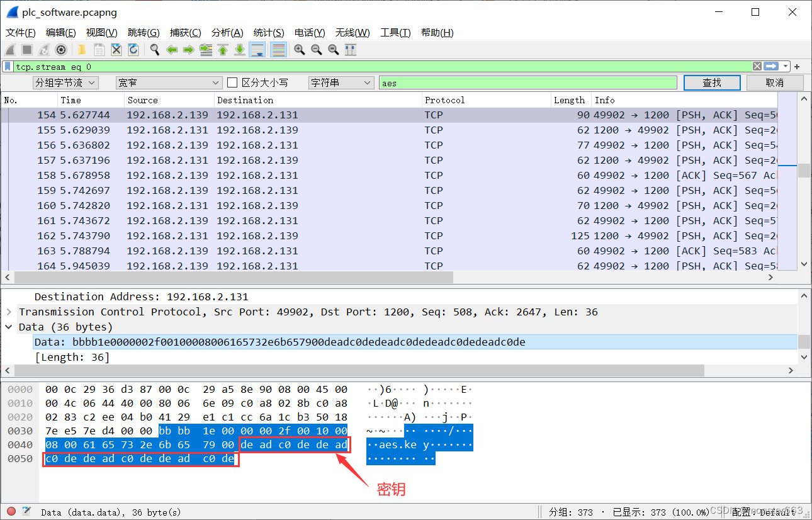Collapse the Data (36 bytes) tree node

coord(9,327)
